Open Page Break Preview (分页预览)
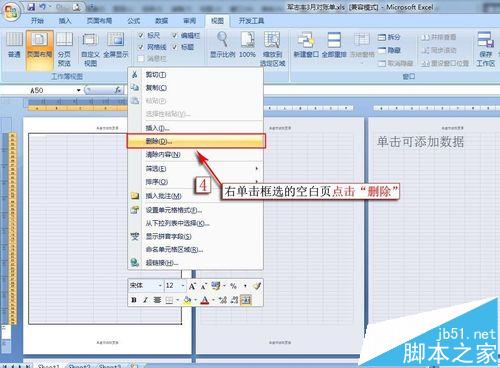Screen dimensions: 500x368 (x=64, y=49)
